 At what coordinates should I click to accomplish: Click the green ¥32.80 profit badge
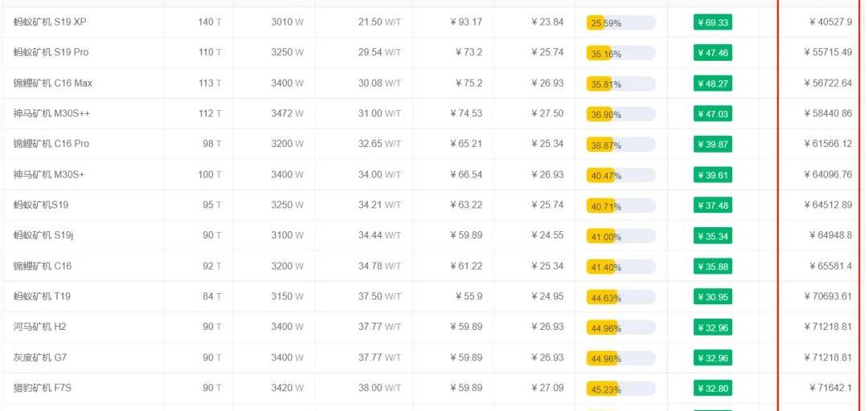tap(712, 389)
